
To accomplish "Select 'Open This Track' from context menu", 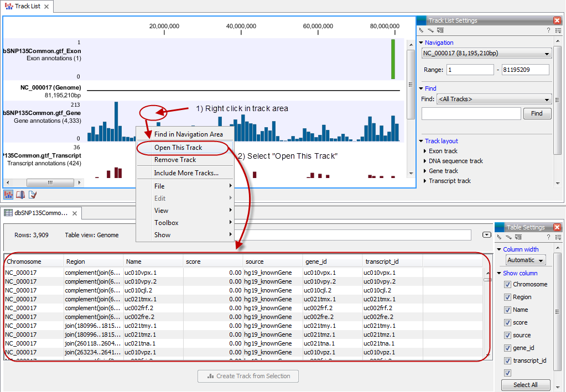I will coord(178,148).
